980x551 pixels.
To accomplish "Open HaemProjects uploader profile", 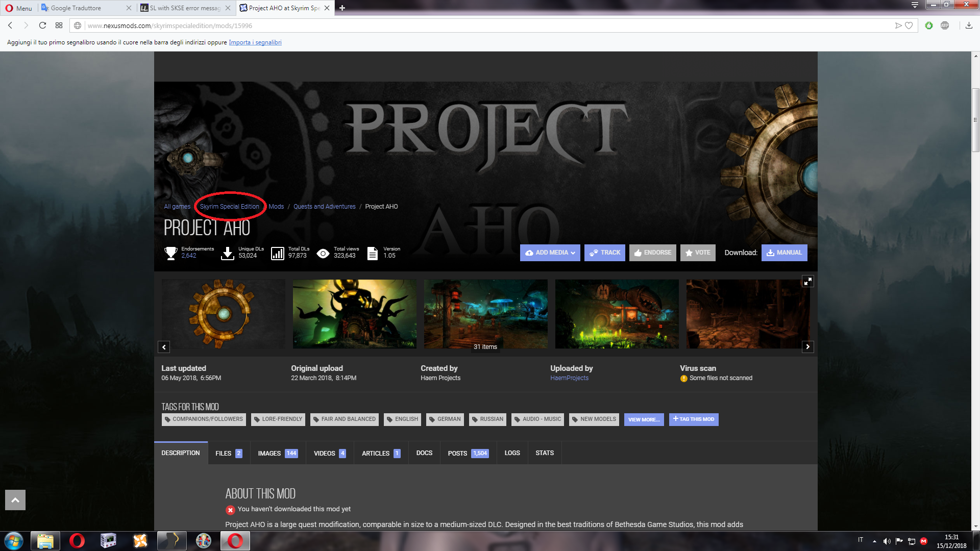I will click(x=570, y=378).
